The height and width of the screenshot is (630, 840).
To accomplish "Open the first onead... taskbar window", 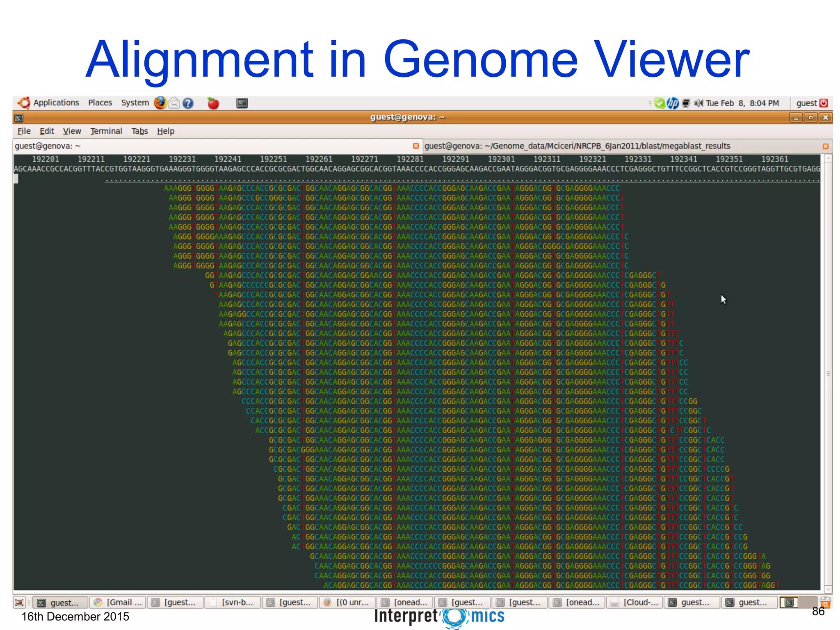I will (405, 603).
